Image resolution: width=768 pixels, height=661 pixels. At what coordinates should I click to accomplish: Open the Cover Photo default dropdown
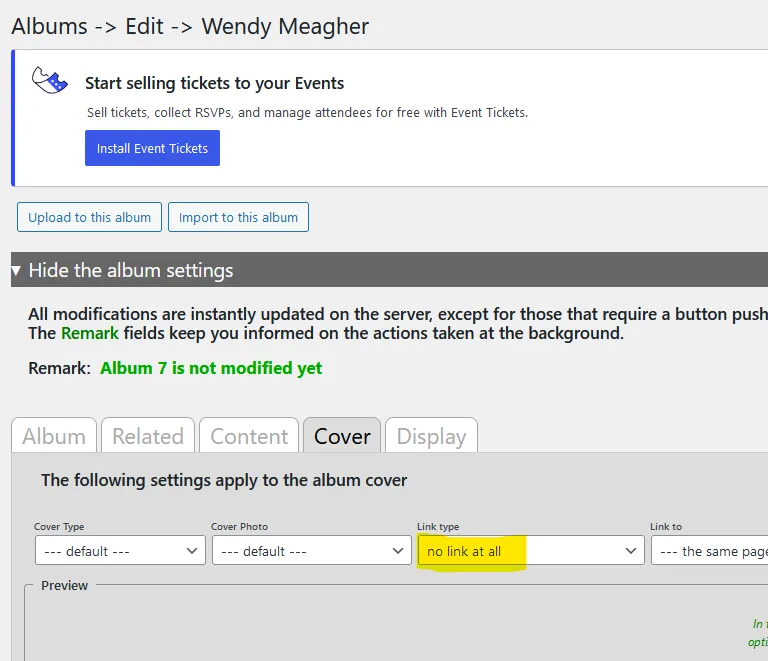(x=312, y=550)
